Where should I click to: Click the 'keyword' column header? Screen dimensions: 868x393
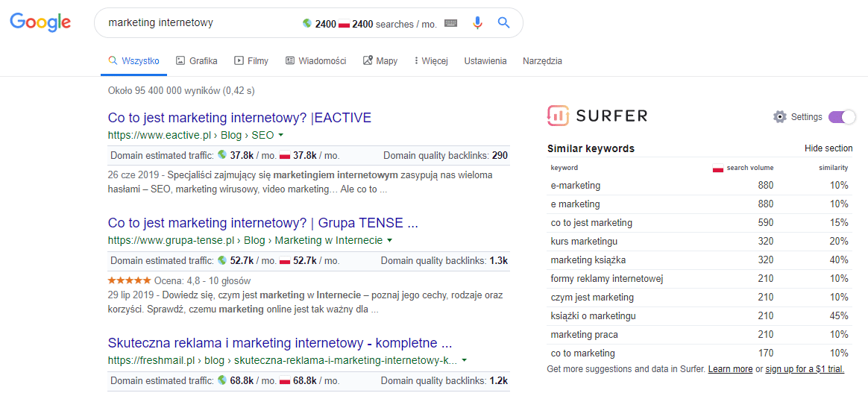[564, 168]
